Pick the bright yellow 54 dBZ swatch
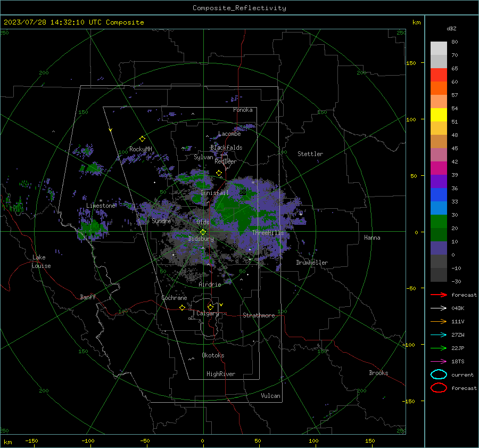Viewport: 479px width, 448px height. (x=439, y=115)
